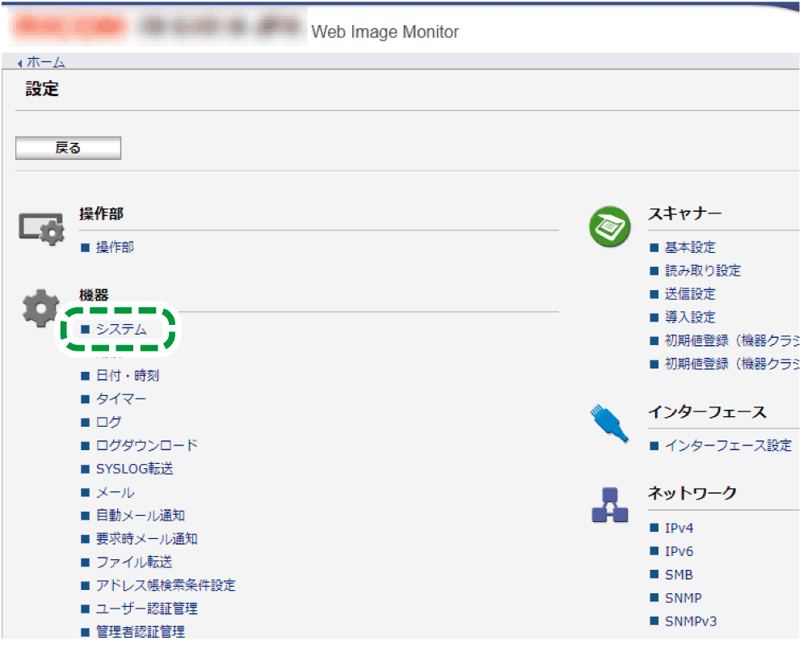
Task: Open the ログダウンロード page
Action: tap(146, 445)
